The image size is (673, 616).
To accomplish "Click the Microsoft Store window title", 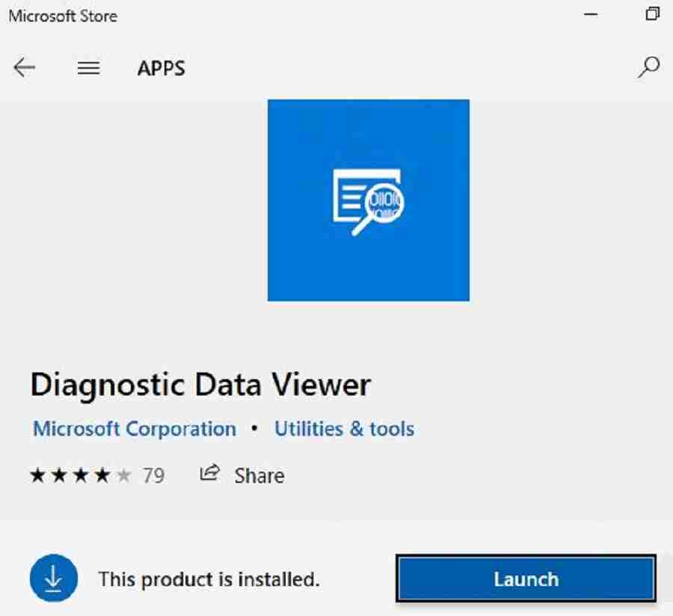I will pyautogui.click(x=63, y=16).
